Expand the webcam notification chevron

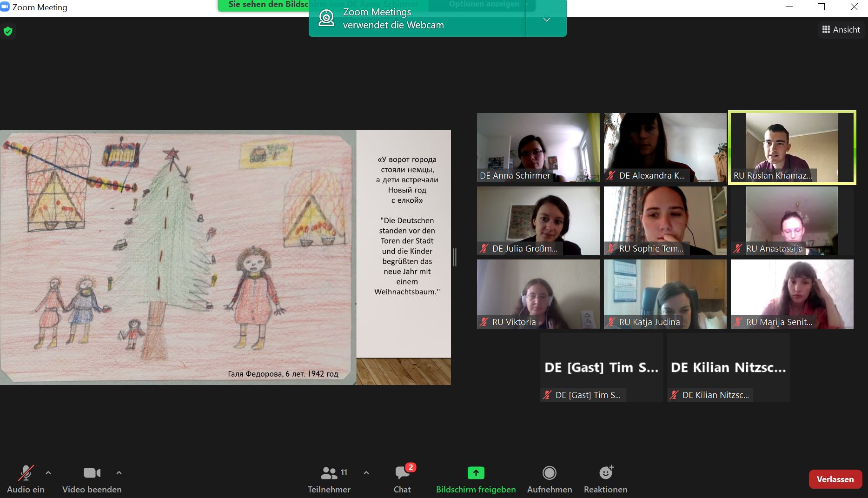(x=547, y=20)
